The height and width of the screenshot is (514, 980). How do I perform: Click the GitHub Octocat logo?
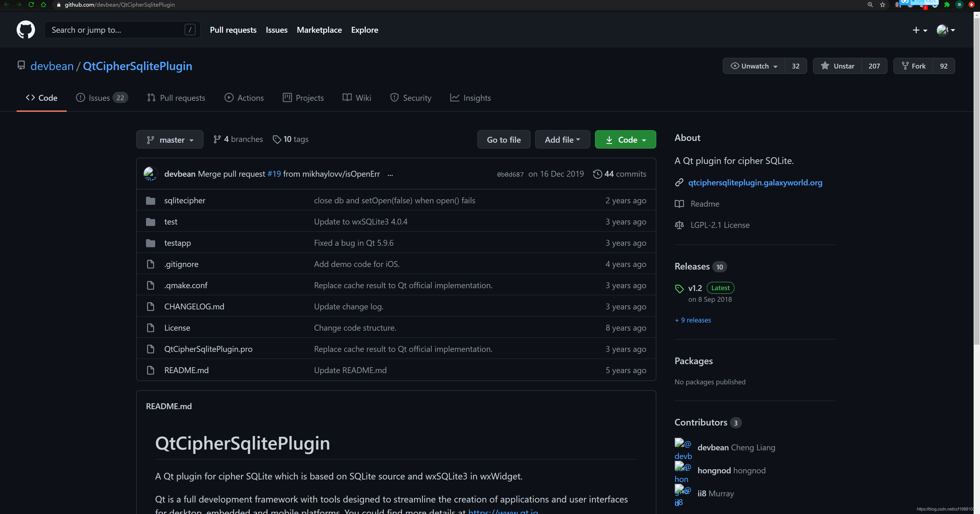coord(26,30)
